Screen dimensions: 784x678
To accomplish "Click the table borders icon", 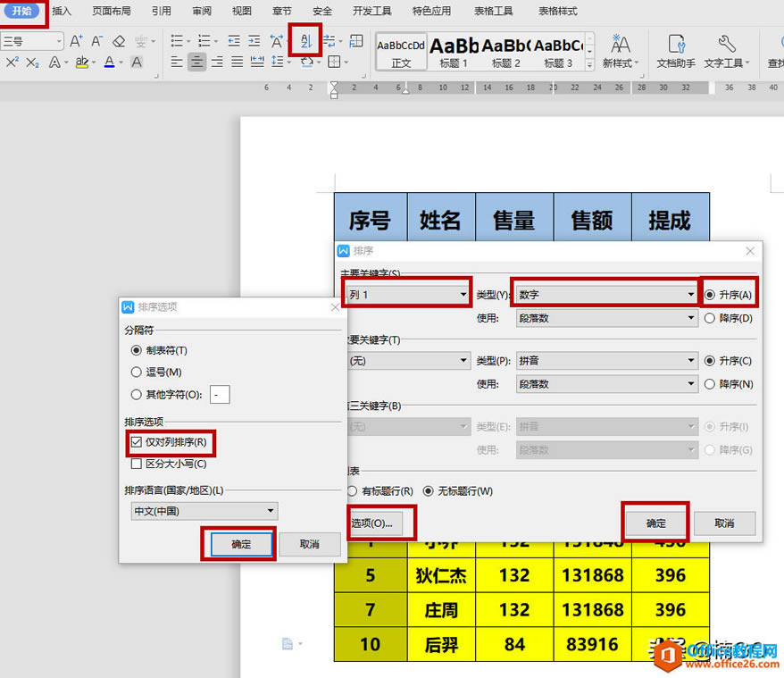I will (334, 62).
